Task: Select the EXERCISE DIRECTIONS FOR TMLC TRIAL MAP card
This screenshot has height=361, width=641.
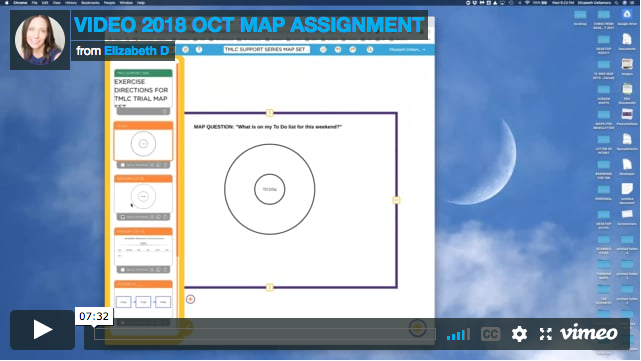Action: coord(143,88)
